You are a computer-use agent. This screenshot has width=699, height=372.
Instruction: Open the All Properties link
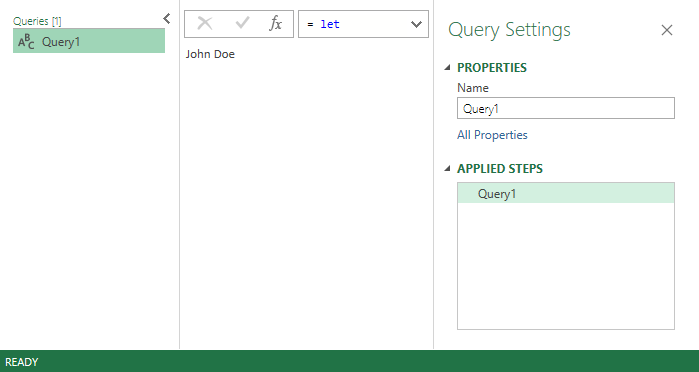[x=492, y=135]
